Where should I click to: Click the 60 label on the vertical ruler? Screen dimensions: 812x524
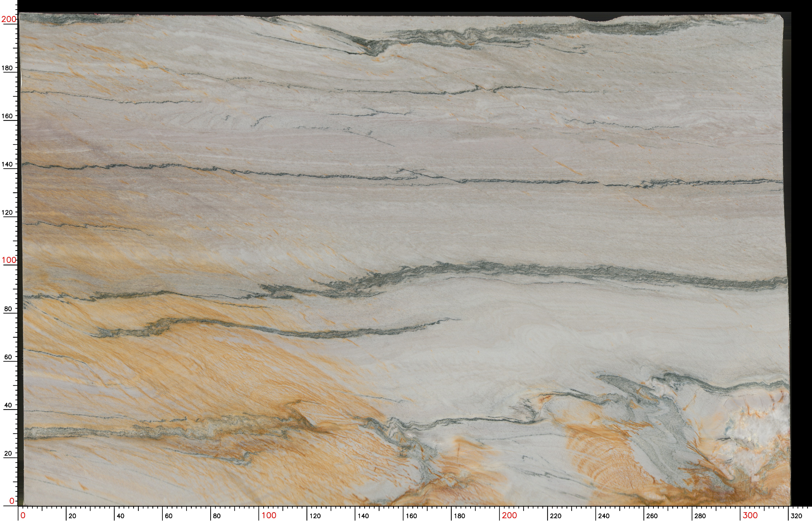click(x=8, y=357)
